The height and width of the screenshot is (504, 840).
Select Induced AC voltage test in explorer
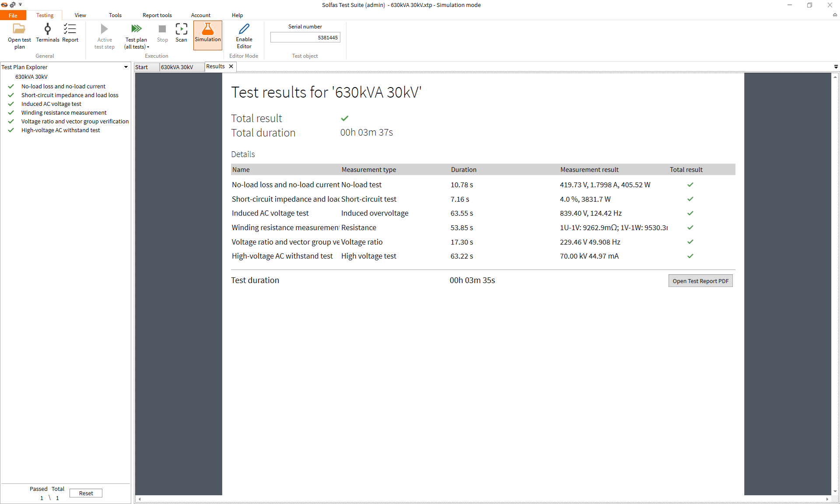(x=51, y=104)
